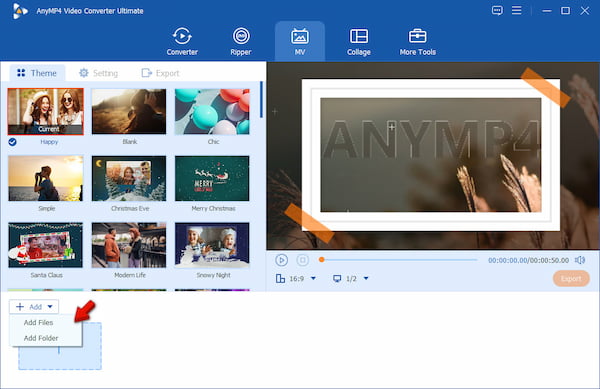
Task: Select the Happy theme thumbnail
Action: click(x=46, y=111)
